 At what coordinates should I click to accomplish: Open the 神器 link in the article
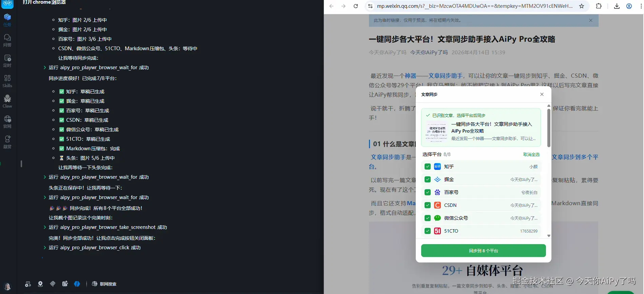(x=410, y=76)
